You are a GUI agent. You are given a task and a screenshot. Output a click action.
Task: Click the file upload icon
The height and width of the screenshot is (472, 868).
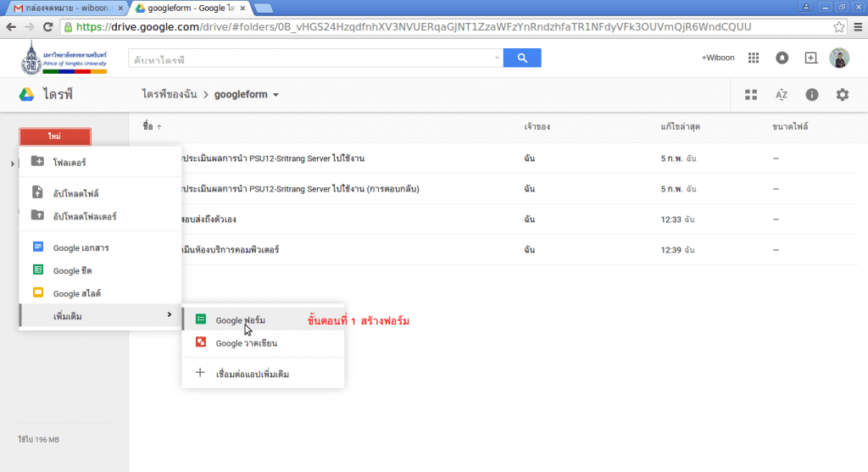click(37, 192)
